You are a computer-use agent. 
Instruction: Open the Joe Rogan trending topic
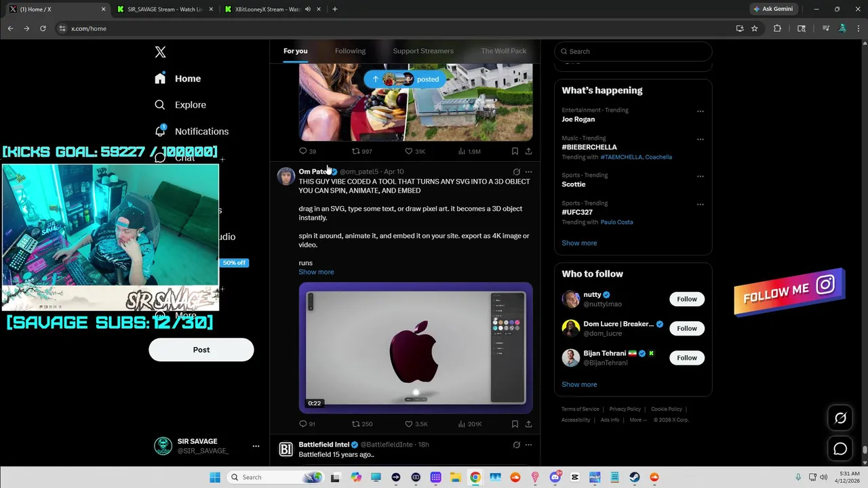pos(578,119)
